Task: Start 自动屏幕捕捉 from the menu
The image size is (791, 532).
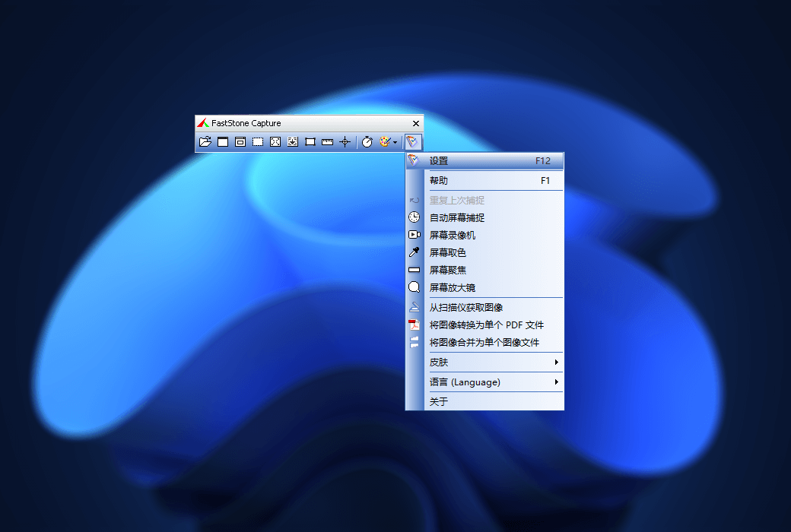Action: coord(484,217)
